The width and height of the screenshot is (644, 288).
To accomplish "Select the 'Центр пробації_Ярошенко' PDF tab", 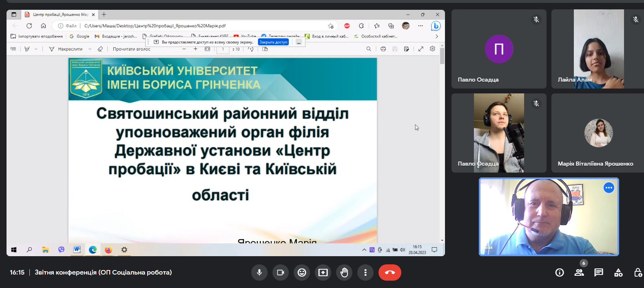I will pos(60,14).
